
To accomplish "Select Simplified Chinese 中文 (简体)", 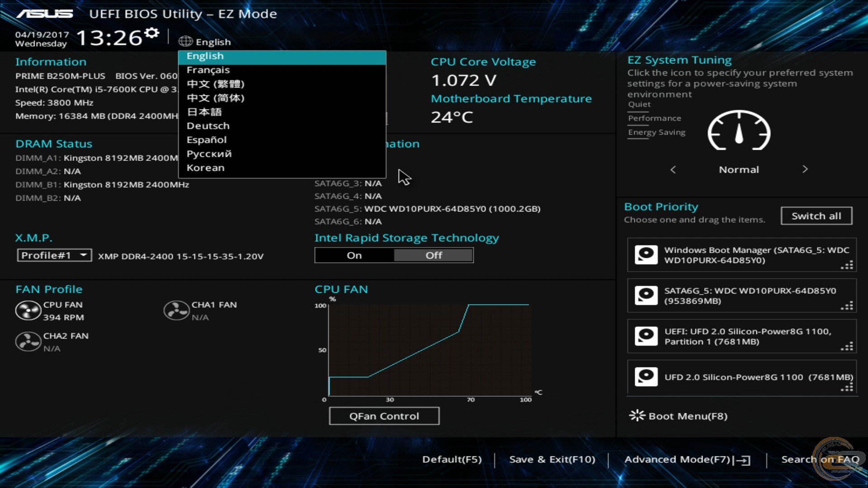I will 282,98.
